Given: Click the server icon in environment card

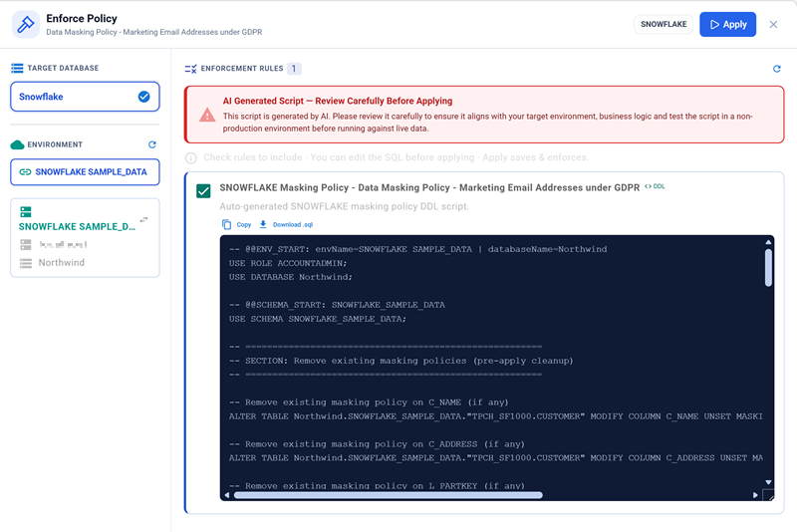Looking at the screenshot, I should 26,212.
